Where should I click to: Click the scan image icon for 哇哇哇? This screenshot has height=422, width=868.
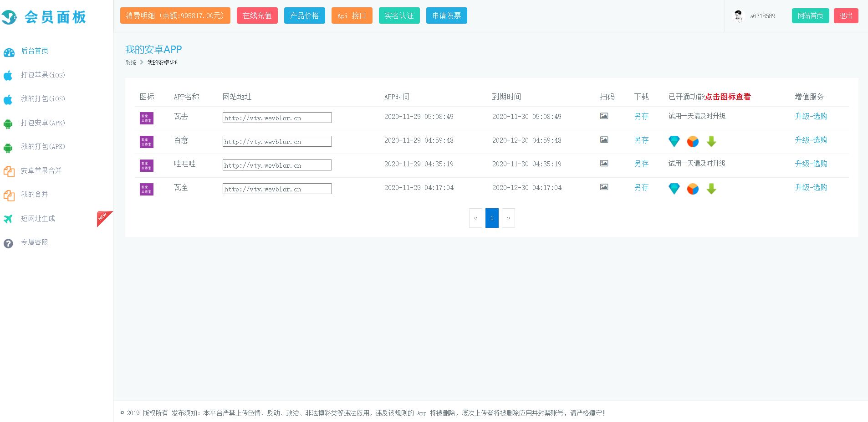point(604,163)
